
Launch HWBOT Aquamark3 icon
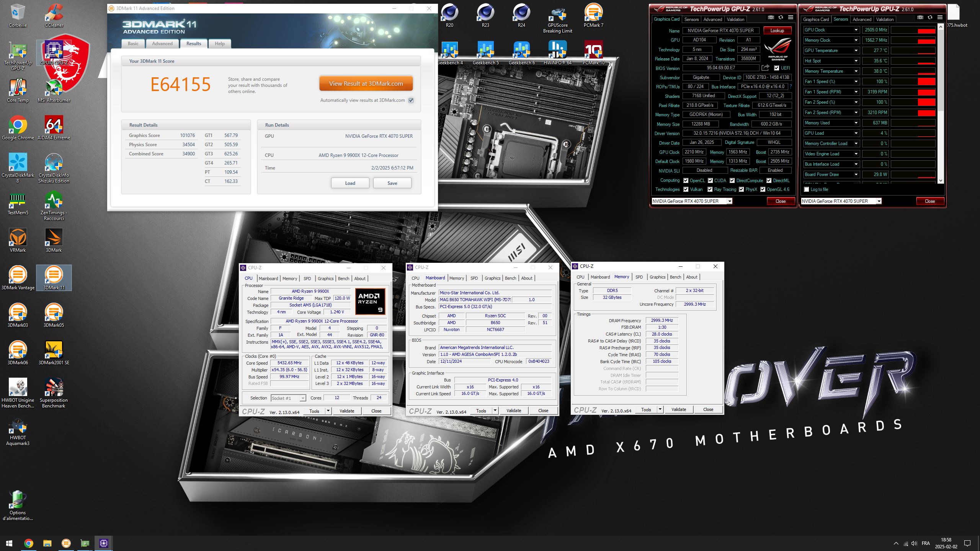pyautogui.click(x=18, y=431)
